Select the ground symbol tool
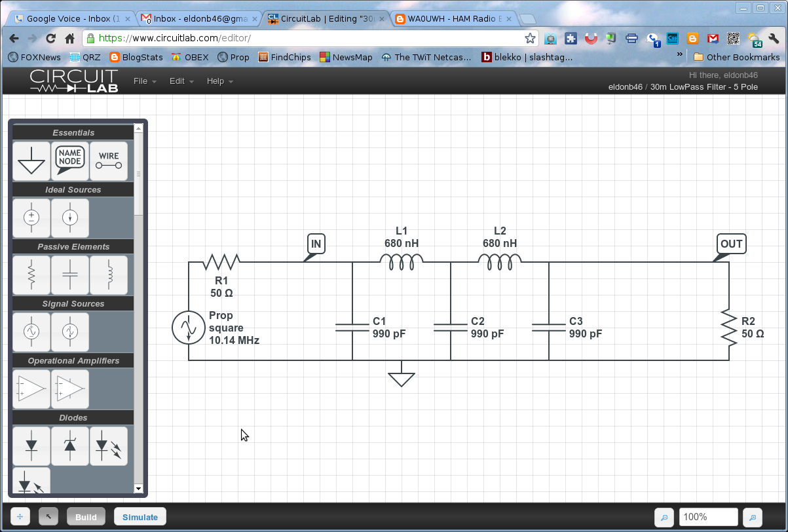The width and height of the screenshot is (788, 532). [31, 161]
